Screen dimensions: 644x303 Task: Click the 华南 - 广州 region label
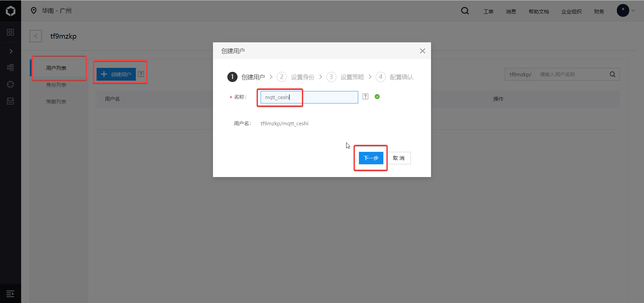pyautogui.click(x=57, y=11)
